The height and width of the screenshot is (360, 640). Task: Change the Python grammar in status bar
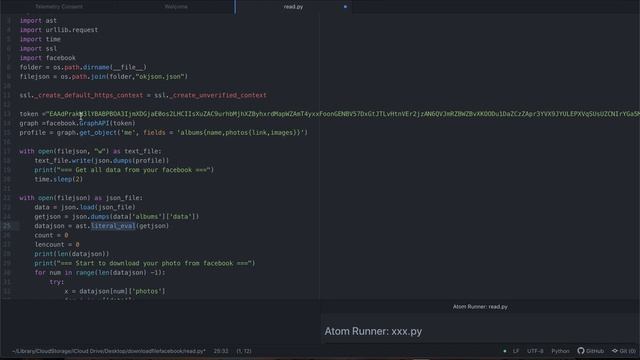pos(560,351)
